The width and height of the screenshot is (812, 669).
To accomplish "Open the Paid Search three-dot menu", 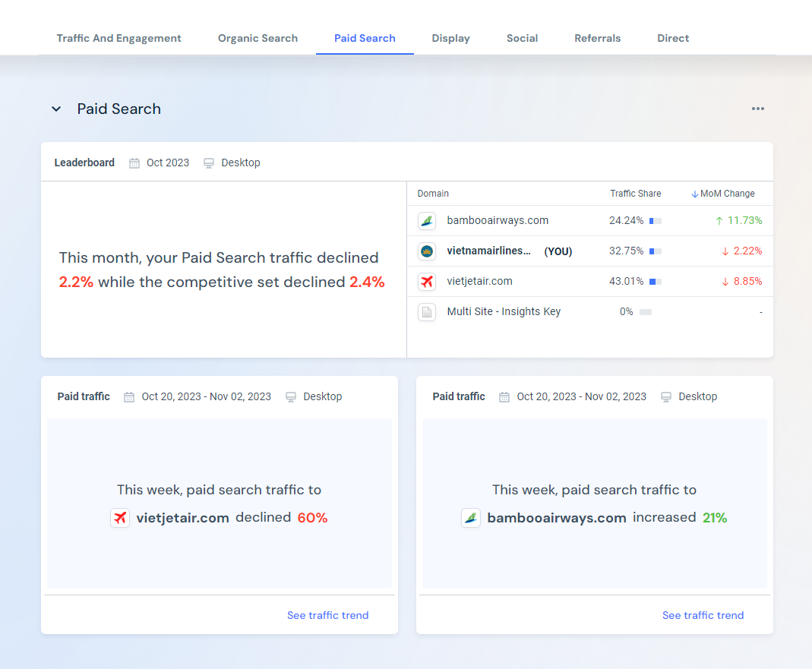I will [x=757, y=109].
